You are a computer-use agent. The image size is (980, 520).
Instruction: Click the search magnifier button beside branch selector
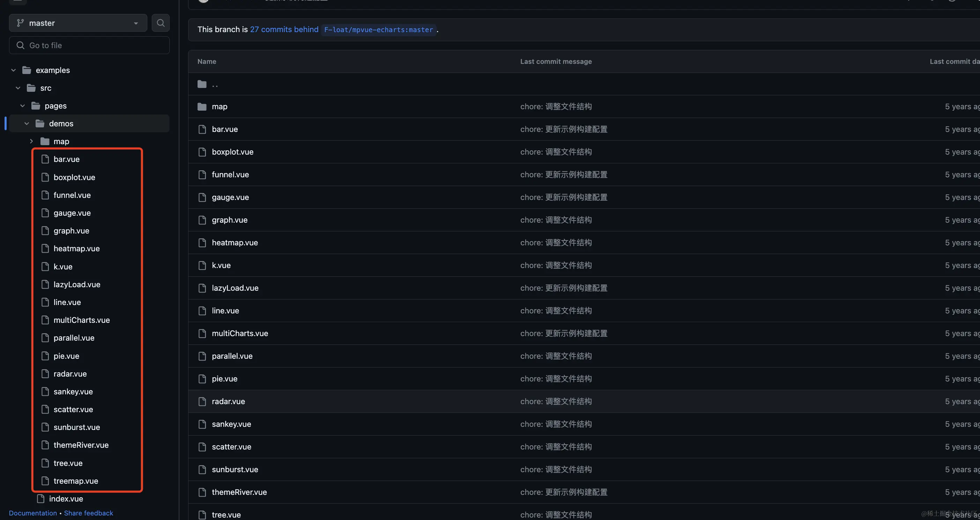(161, 23)
